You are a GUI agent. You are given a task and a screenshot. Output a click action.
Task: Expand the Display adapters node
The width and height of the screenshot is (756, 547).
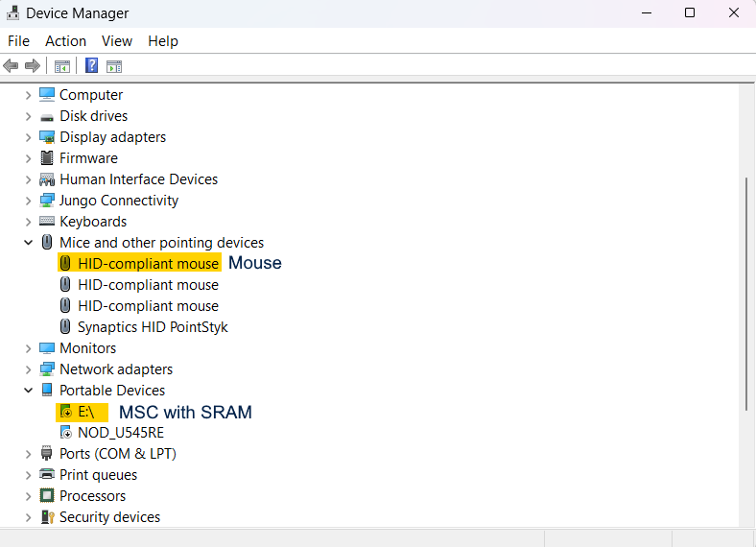28,137
